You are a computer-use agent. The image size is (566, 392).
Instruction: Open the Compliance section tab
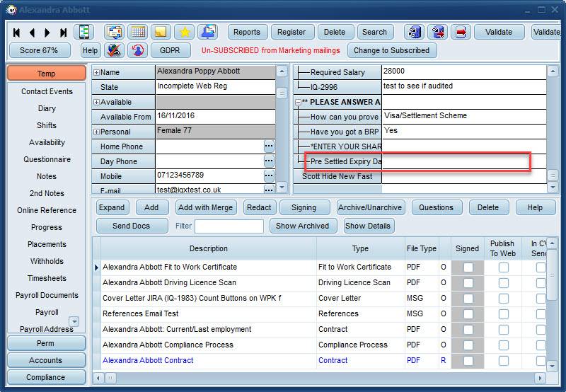[46, 377]
